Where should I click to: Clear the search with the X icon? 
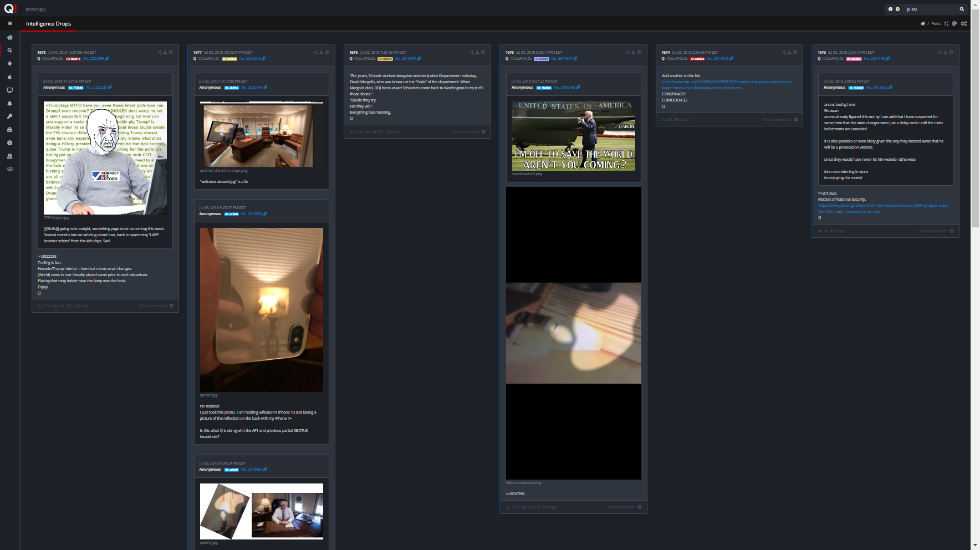coord(897,9)
